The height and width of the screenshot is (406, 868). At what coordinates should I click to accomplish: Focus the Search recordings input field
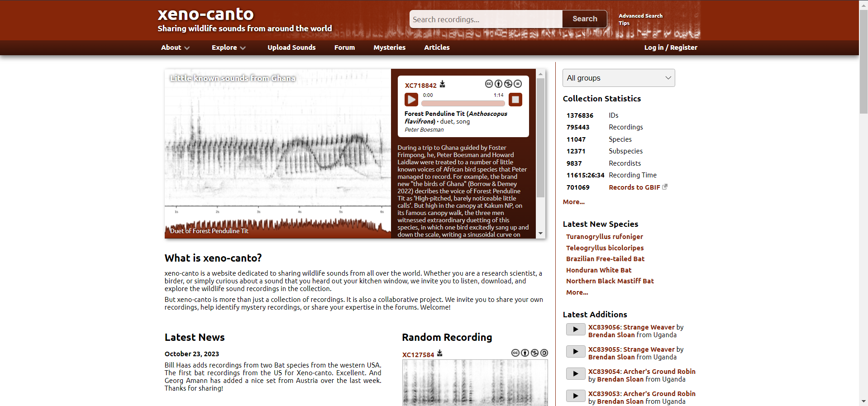coord(486,19)
